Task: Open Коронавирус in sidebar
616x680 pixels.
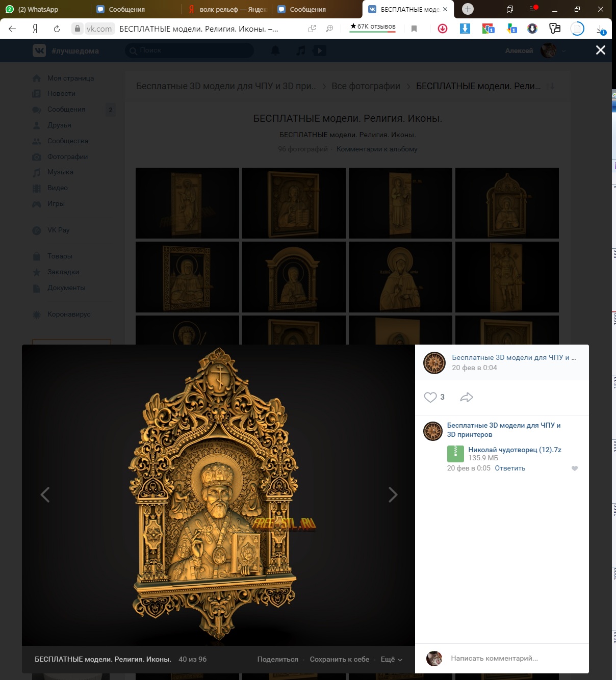Action: coord(69,314)
